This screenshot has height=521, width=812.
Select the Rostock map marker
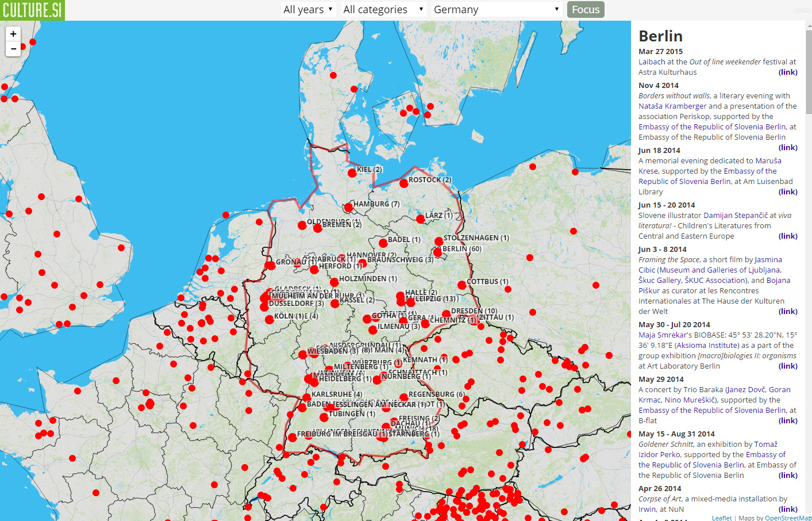coord(404,183)
